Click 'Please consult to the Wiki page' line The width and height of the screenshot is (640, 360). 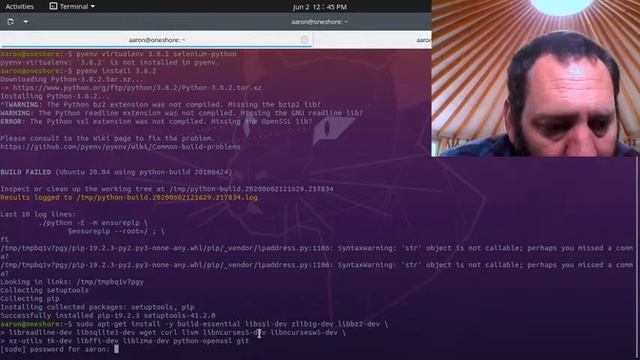pyautogui.click(x=107, y=138)
